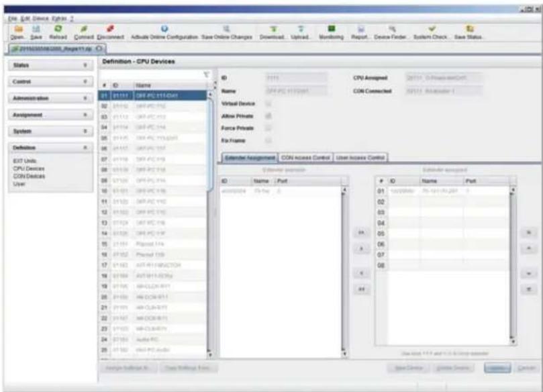Switch to Extender Assignment tab
The width and height of the screenshot is (543, 392).
tap(250, 158)
